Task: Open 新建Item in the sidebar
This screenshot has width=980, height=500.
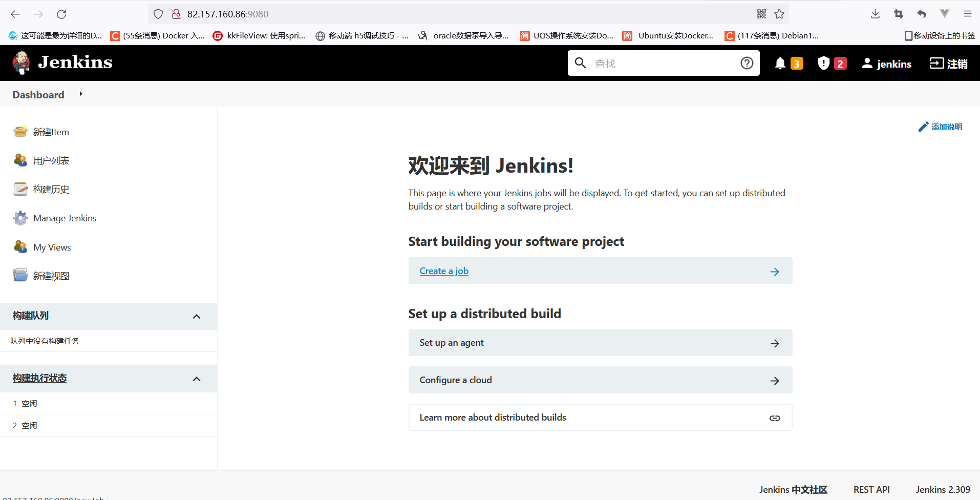Action: [x=51, y=132]
